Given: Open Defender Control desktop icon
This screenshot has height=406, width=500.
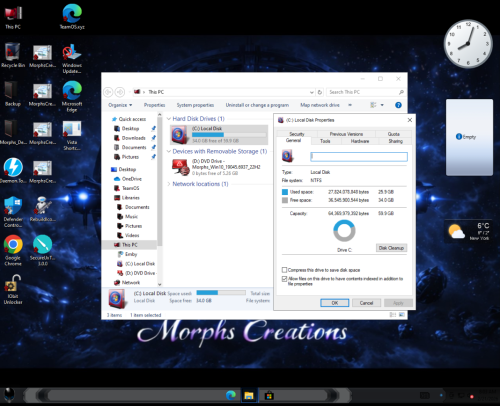Looking at the screenshot, I should 13,212.
